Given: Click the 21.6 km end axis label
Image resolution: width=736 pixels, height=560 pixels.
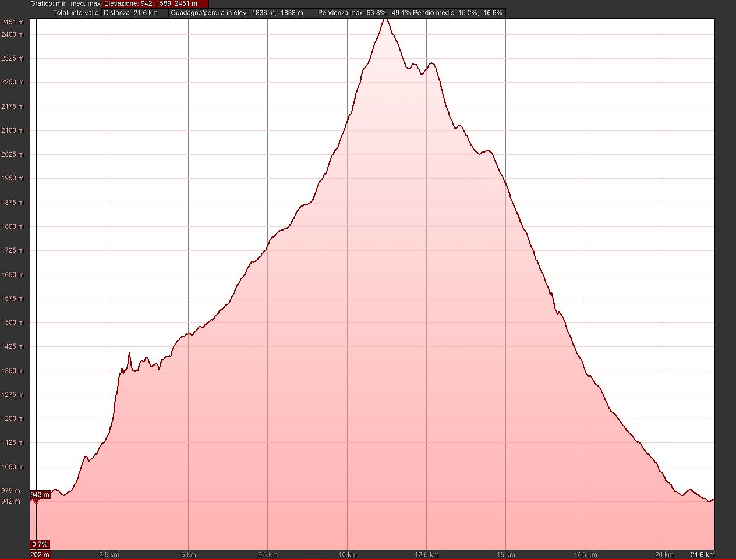Looking at the screenshot, I should (x=702, y=555).
